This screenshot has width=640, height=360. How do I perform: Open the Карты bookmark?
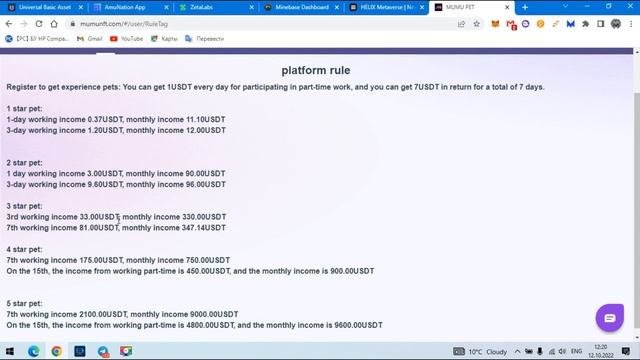164,39
